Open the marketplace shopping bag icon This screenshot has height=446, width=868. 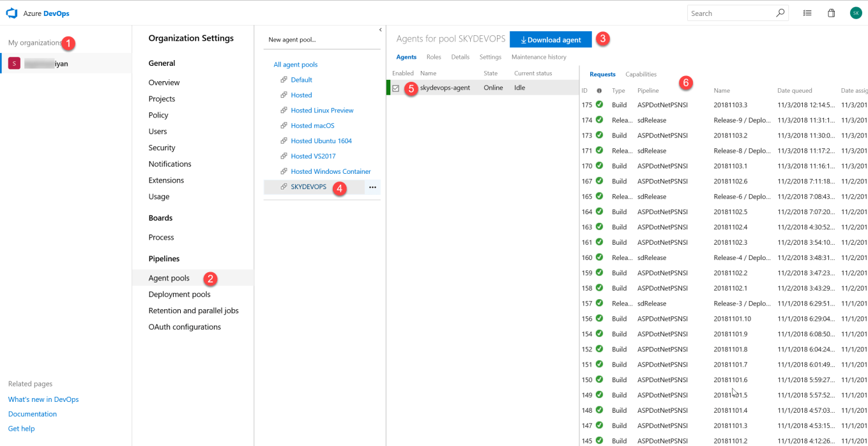pyautogui.click(x=831, y=13)
